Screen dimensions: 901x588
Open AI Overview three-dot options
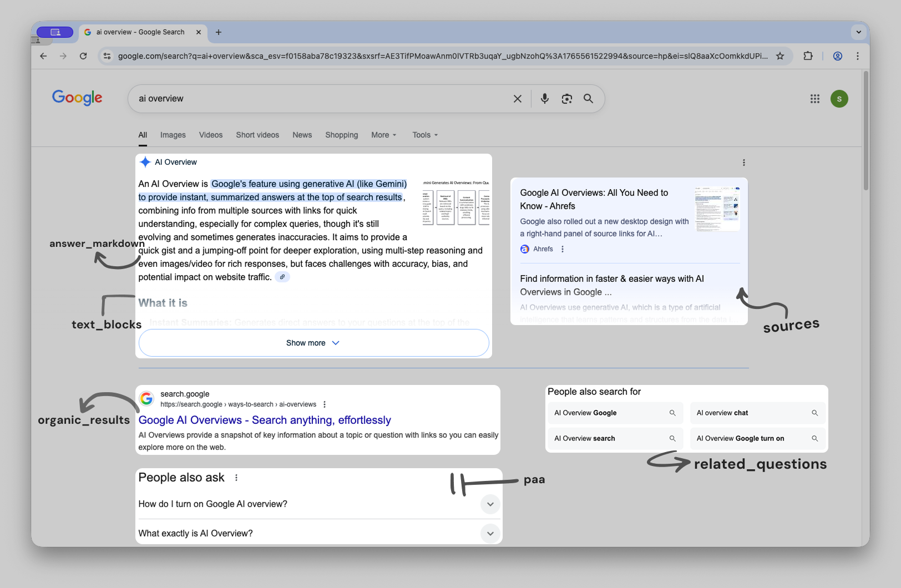[743, 163]
